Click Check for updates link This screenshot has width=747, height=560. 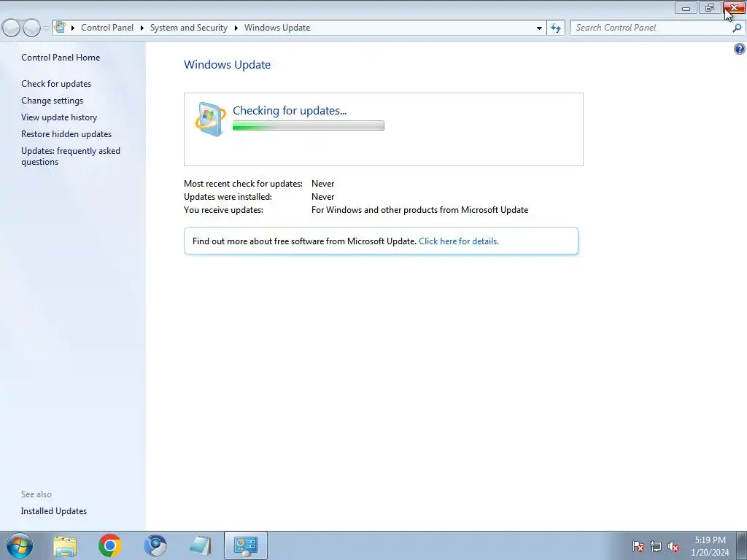(56, 83)
